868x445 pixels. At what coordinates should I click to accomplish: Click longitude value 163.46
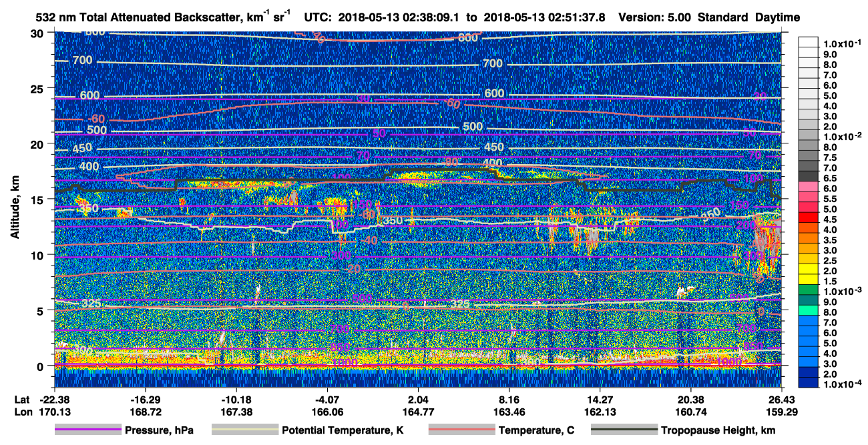pyautogui.click(x=509, y=412)
